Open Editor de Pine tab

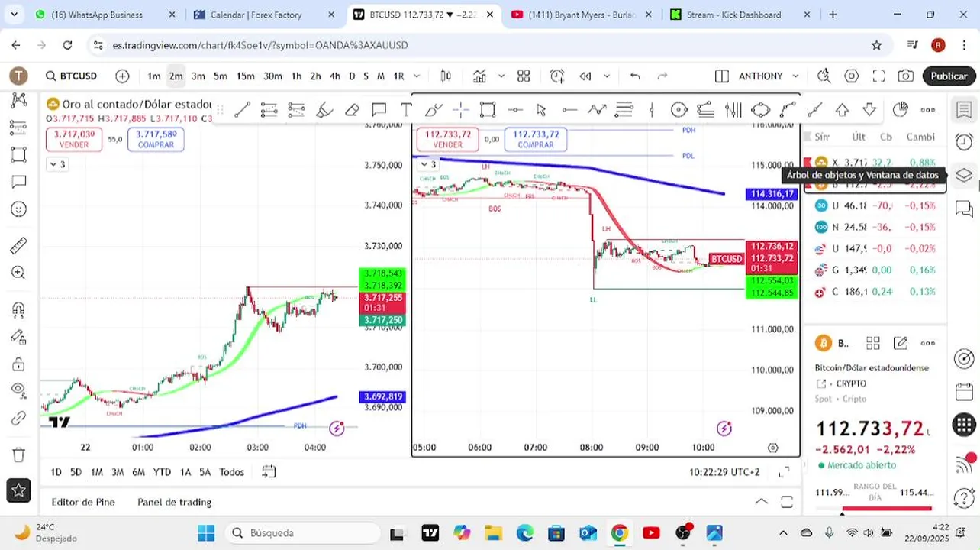83,502
